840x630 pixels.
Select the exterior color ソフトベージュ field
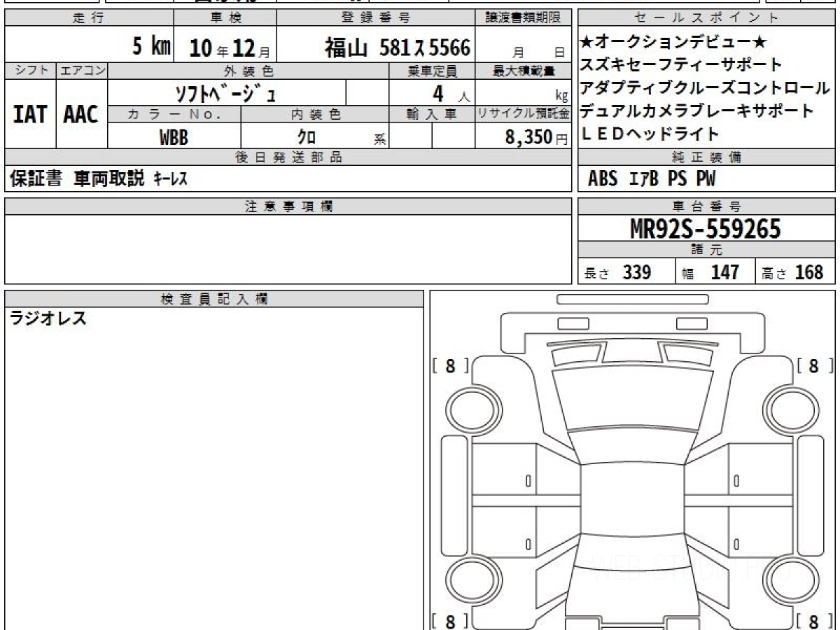pyautogui.click(x=226, y=92)
